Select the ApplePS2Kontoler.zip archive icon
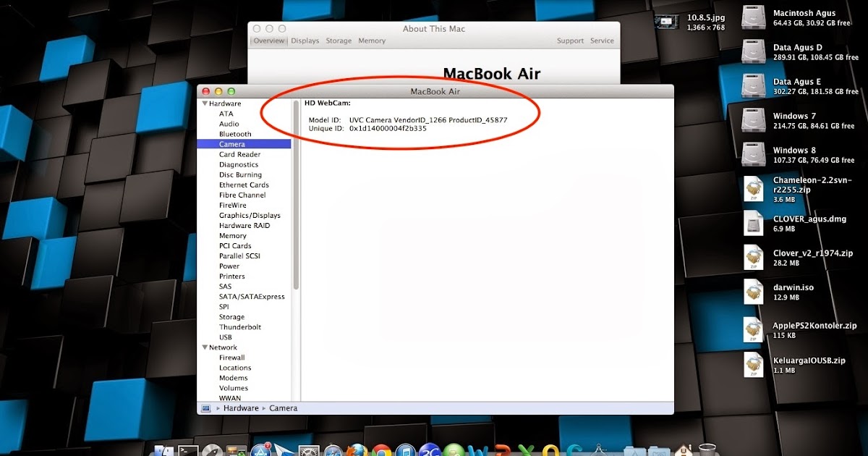Screen dimensions: 868x456 click(754, 330)
